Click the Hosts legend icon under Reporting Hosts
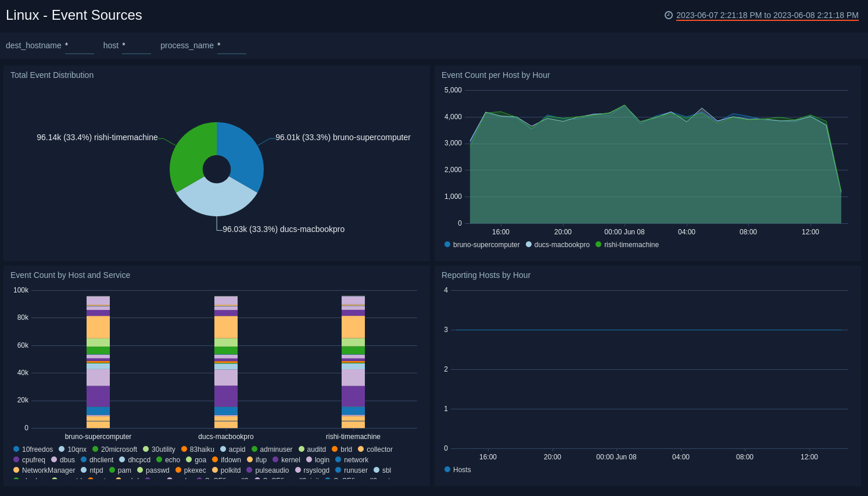The image size is (868, 496). 446,469
